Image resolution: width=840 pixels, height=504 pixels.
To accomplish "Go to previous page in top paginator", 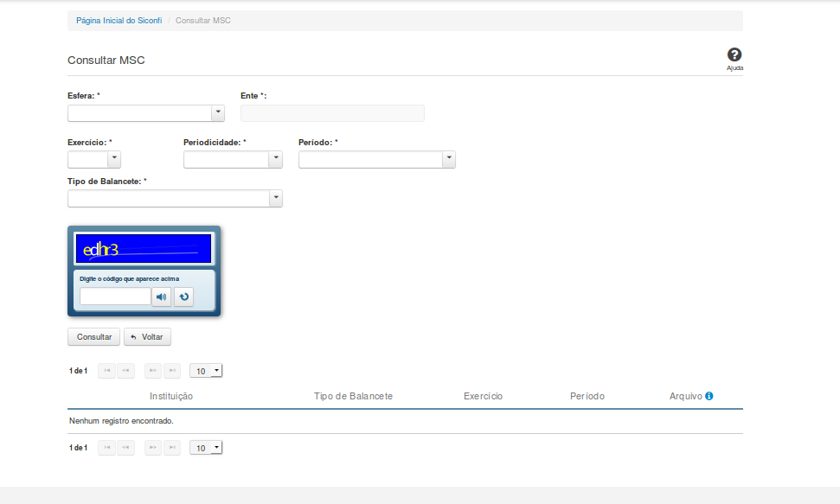I will click(126, 371).
